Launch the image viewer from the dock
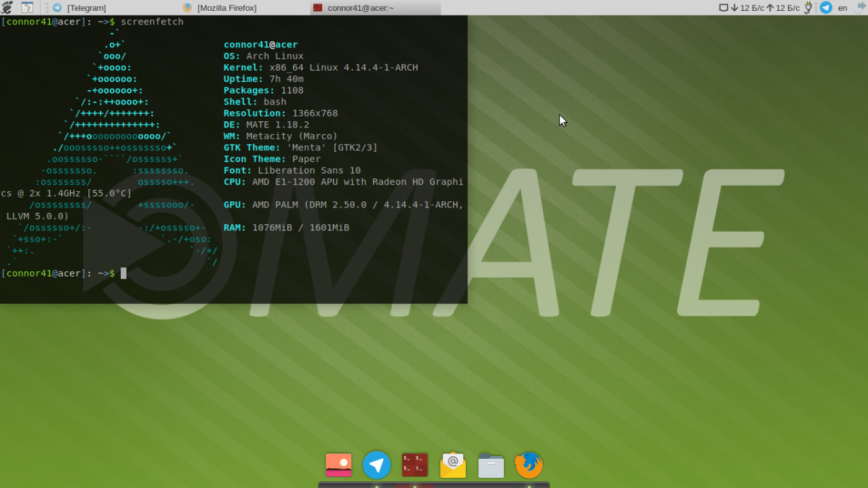Screen dimensions: 868x488 338,465
